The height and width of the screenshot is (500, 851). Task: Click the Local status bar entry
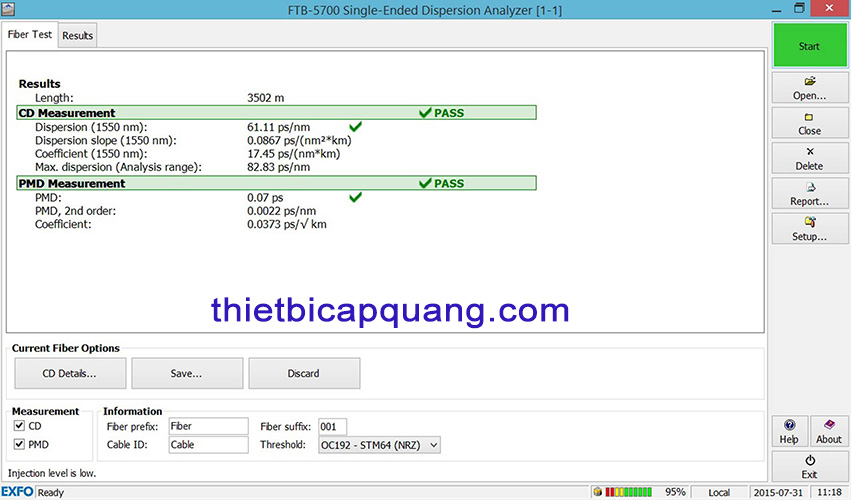point(719,492)
